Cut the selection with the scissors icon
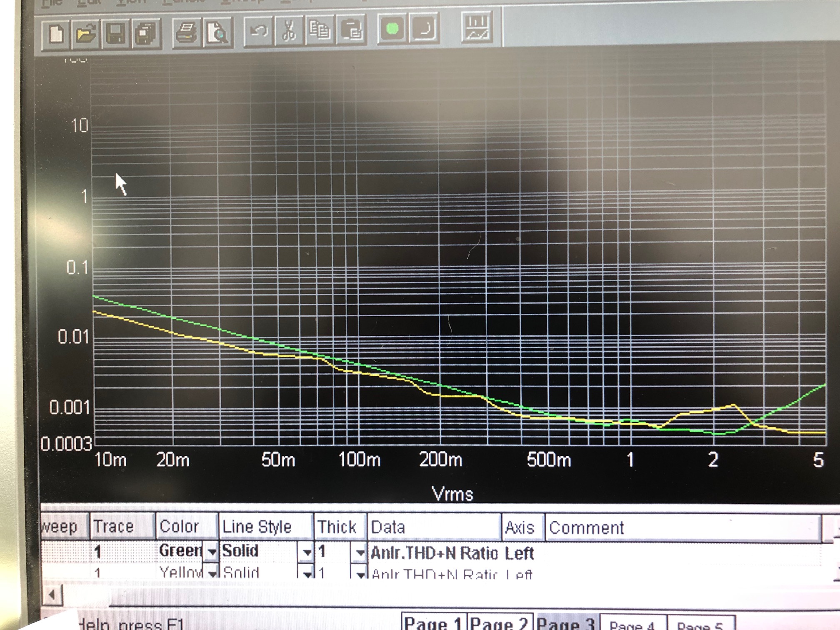This screenshot has height=630, width=840. [289, 30]
